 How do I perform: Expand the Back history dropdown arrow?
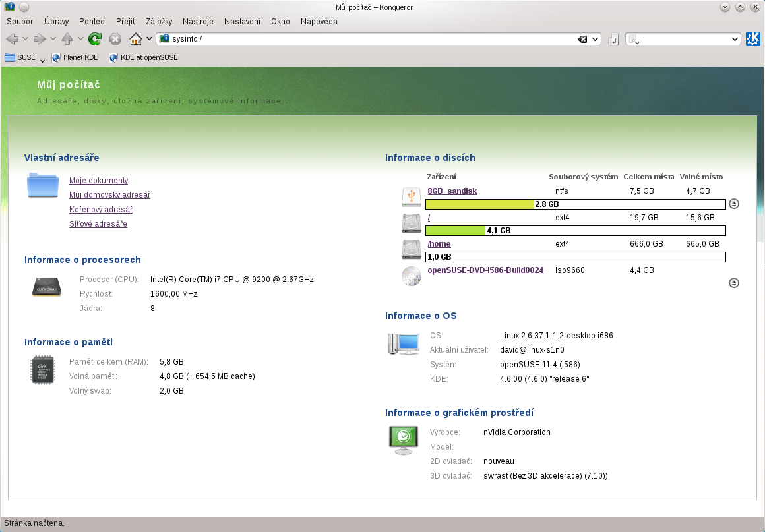pos(25,38)
